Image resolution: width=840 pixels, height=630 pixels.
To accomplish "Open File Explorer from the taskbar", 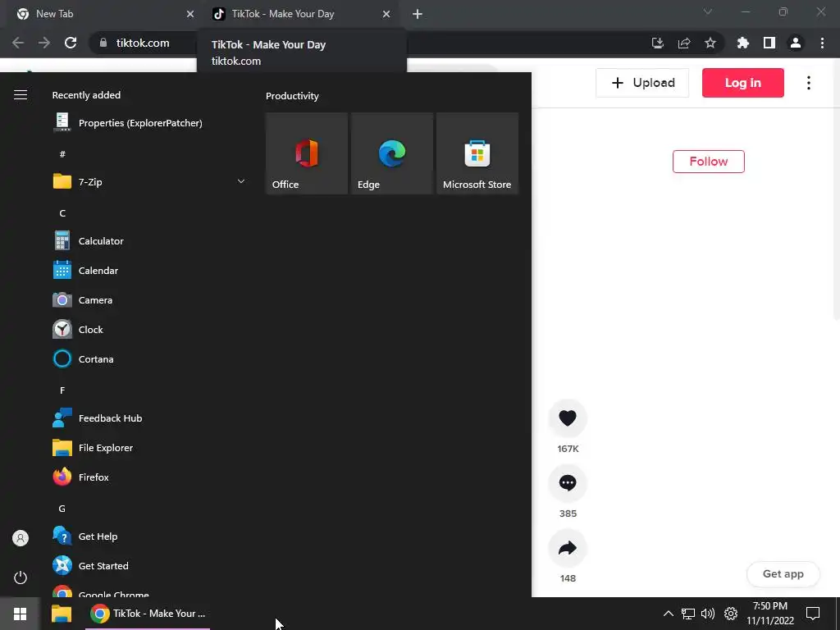I will pyautogui.click(x=62, y=614).
